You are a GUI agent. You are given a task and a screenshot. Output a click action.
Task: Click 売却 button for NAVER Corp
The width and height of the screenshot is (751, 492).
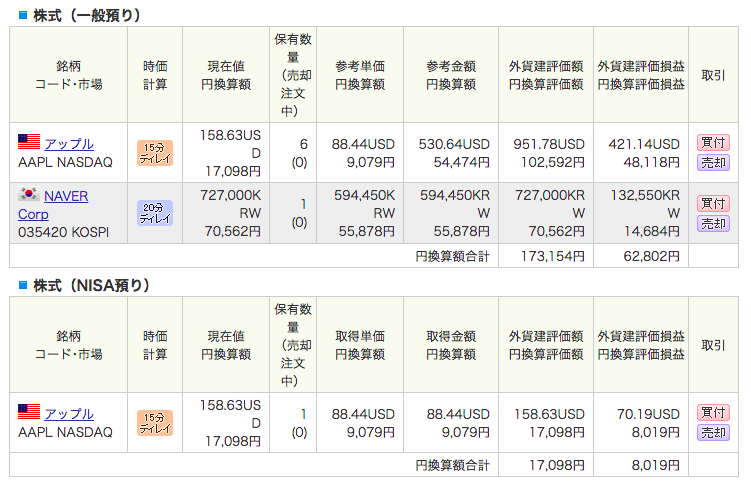pyautogui.click(x=713, y=224)
